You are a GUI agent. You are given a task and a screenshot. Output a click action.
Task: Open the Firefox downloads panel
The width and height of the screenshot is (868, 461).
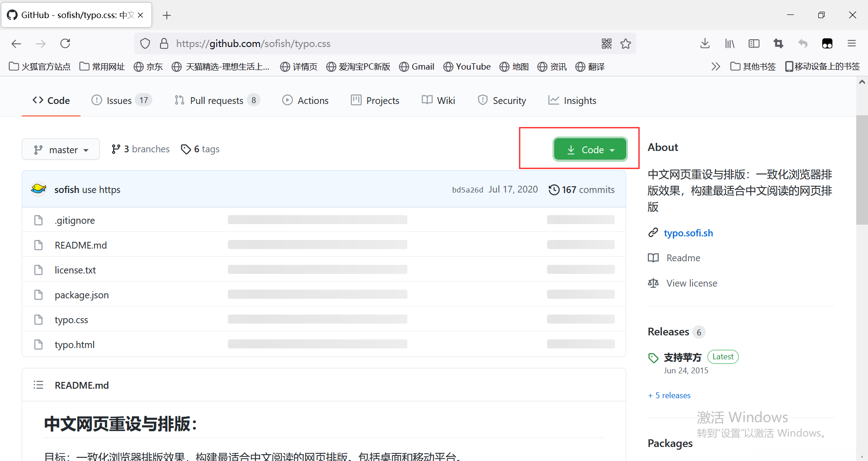tap(705, 43)
